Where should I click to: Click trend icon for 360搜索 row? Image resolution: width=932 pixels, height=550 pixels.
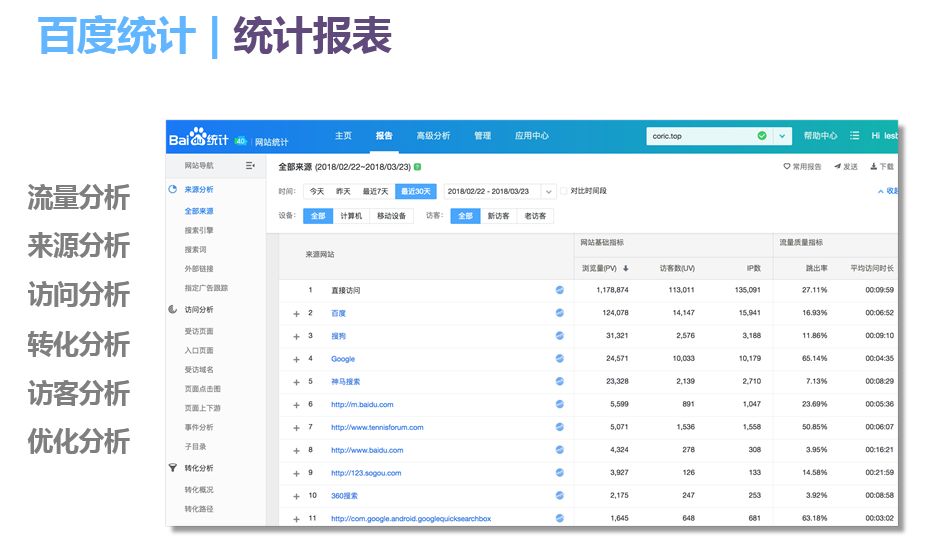click(559, 495)
